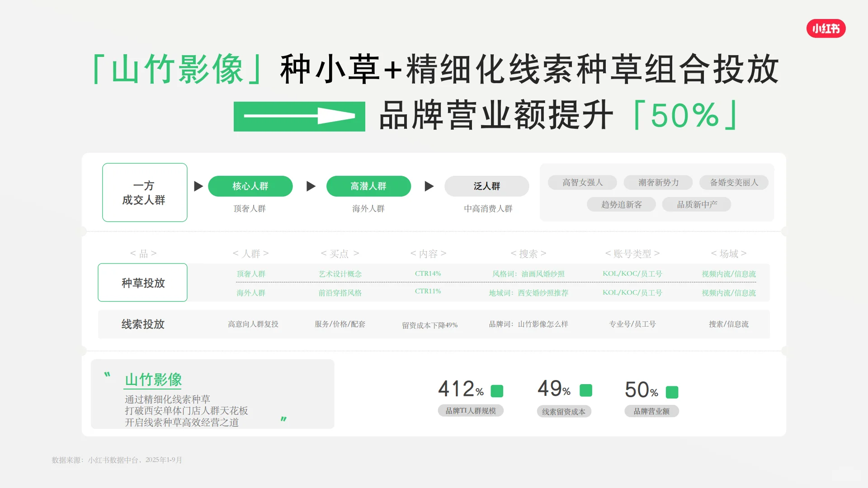Click the green square beside 49%
868x488 pixels.
[586, 389]
